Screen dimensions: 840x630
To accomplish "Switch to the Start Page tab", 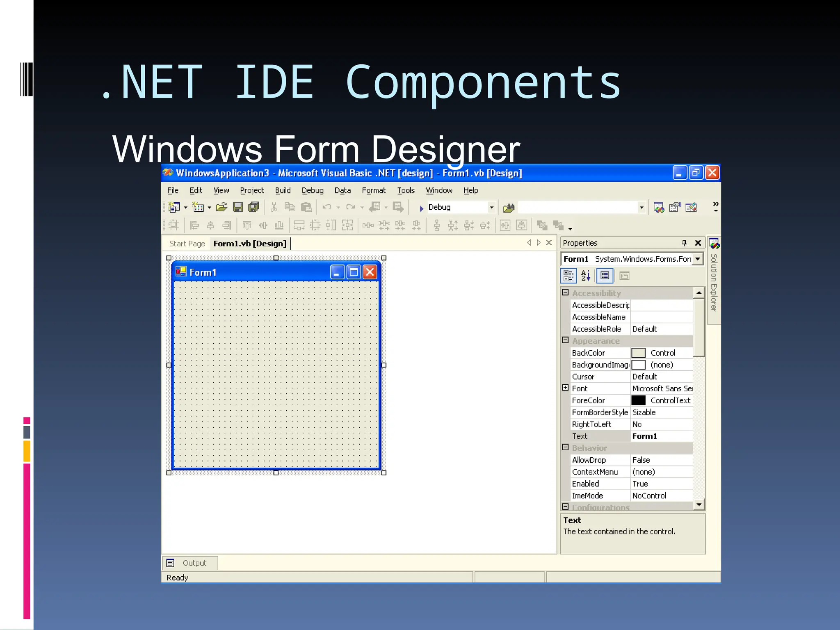I will tap(187, 244).
